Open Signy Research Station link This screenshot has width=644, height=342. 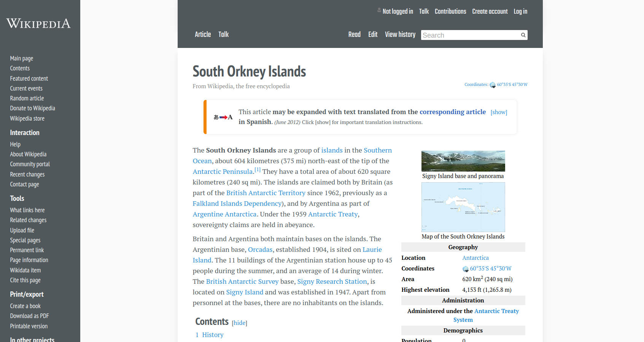[x=332, y=282]
